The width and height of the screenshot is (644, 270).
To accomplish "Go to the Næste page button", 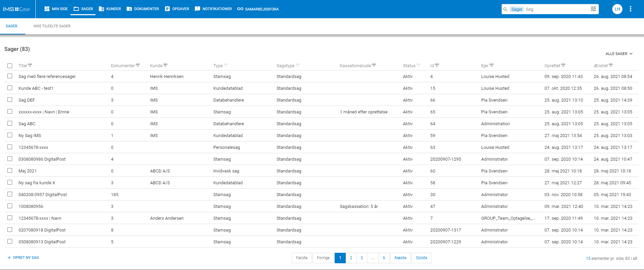I will [400, 258].
